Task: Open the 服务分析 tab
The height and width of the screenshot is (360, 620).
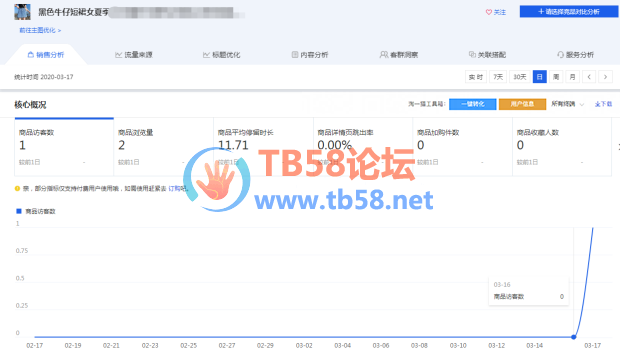Action: (x=575, y=55)
